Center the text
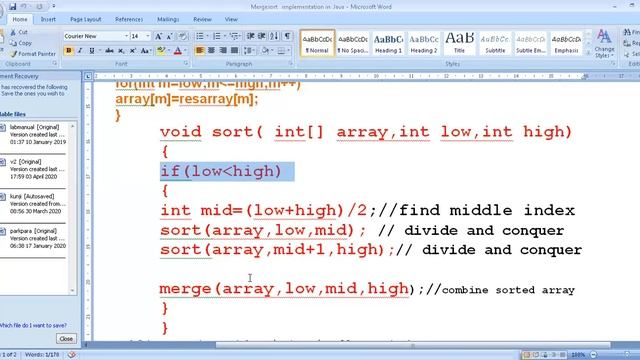The width and height of the screenshot is (640, 360). (x=211, y=51)
